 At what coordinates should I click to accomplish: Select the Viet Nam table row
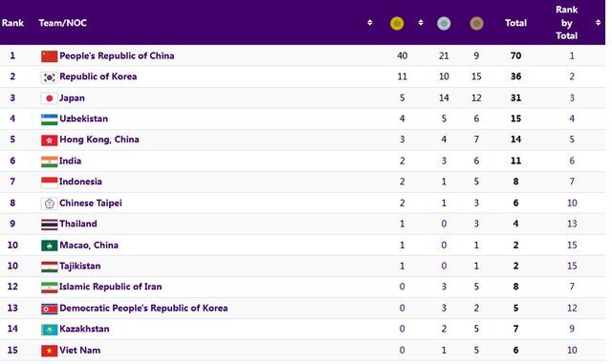pyautogui.click(x=302, y=351)
